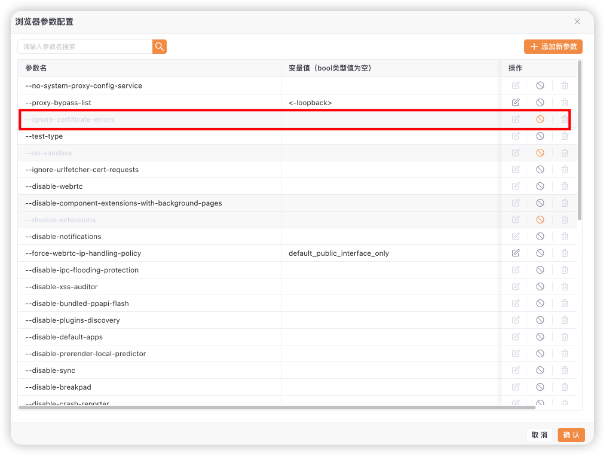Delete the --test-type parameter
Viewport: 604px width, 455px height.
click(564, 136)
